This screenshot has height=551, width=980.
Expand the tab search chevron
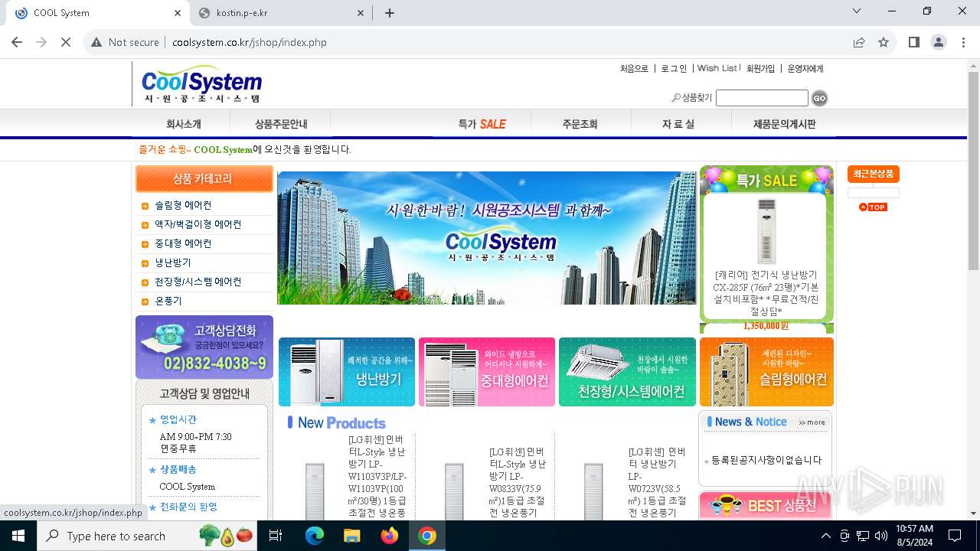pos(857,11)
